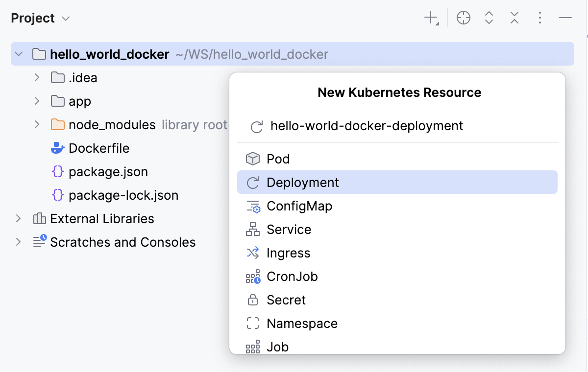This screenshot has height=372, width=588.
Task: Expand the .idea folder chevron
Action: coord(37,77)
